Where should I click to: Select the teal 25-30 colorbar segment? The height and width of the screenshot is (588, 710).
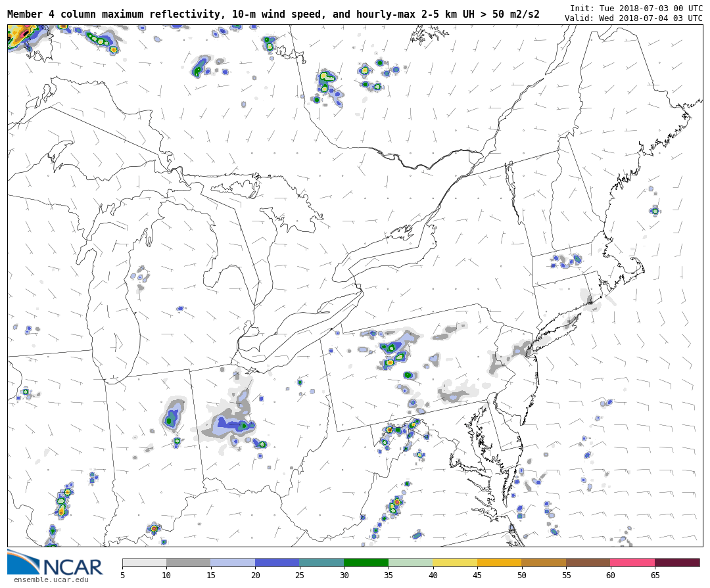[x=321, y=563]
